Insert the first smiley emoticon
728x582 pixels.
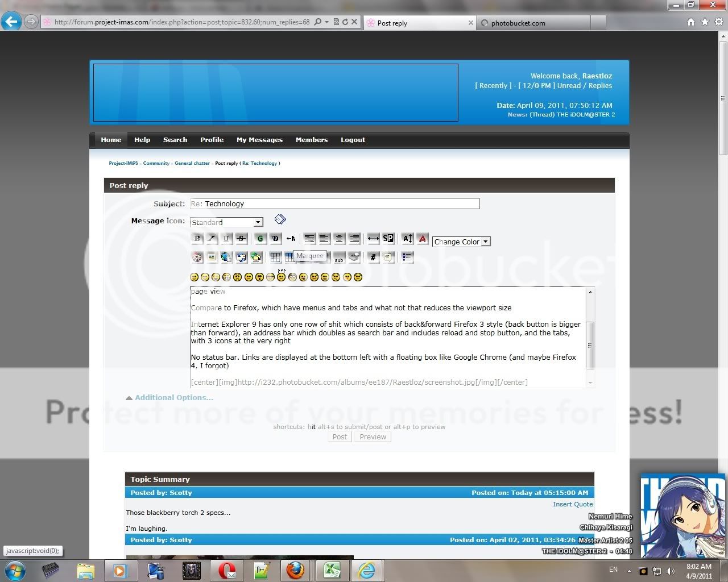click(x=195, y=277)
